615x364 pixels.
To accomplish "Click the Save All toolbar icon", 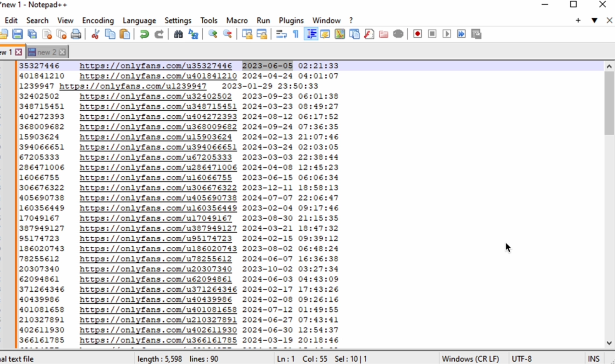I will (x=32, y=34).
